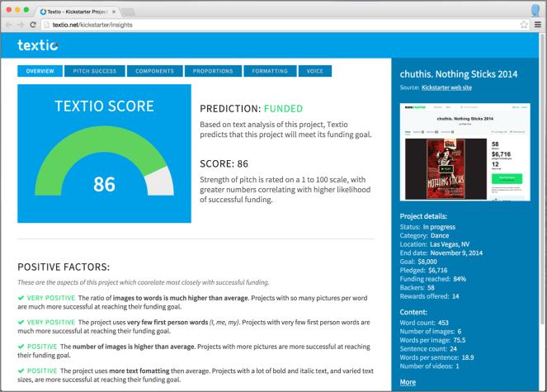This screenshot has width=547, height=392.
Task: Switch to the Formatting tab
Action: pyautogui.click(x=270, y=71)
